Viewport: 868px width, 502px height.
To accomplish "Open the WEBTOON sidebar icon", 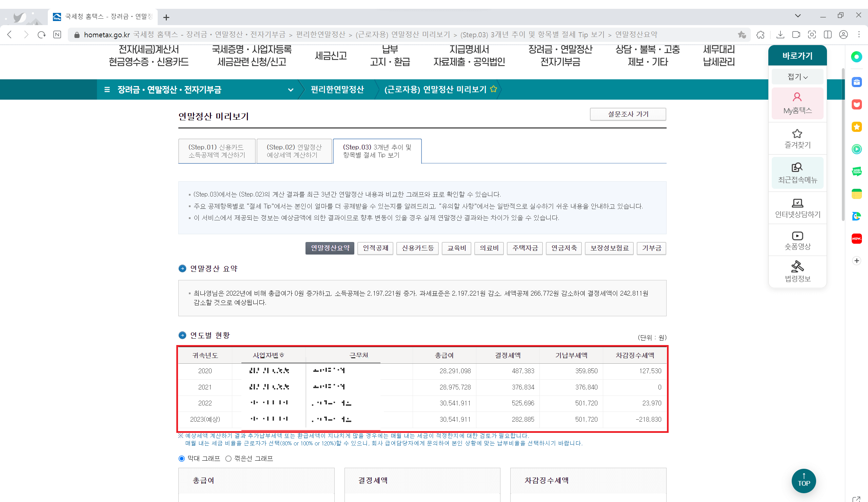I will (856, 171).
